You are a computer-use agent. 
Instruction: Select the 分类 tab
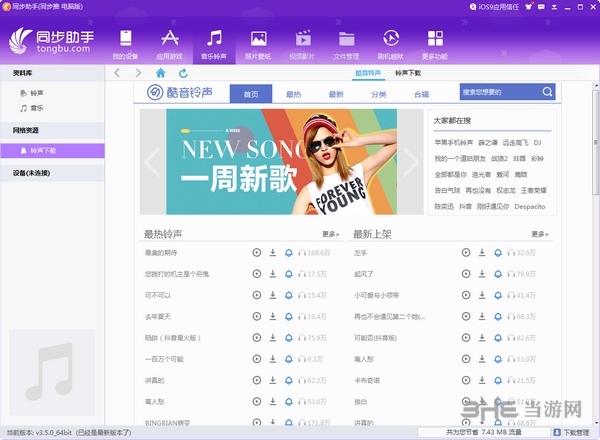[378, 94]
